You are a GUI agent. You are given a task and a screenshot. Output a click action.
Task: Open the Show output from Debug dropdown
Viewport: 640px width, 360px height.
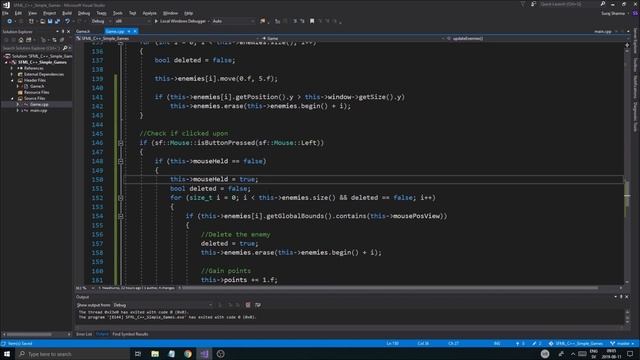(x=163, y=305)
